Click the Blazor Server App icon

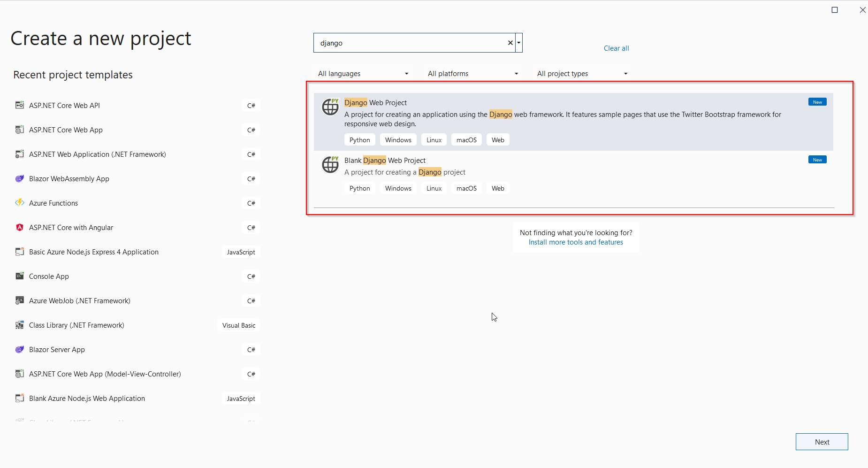click(20, 349)
